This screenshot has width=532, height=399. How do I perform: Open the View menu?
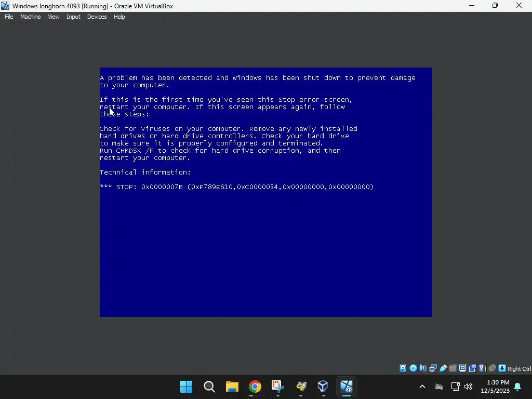pyautogui.click(x=54, y=17)
